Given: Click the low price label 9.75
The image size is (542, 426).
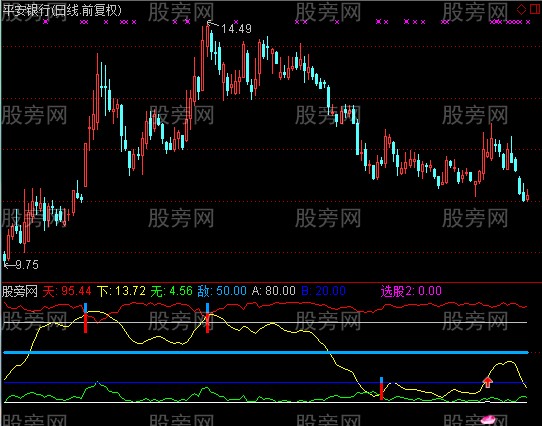Looking at the screenshot, I should (27, 265).
